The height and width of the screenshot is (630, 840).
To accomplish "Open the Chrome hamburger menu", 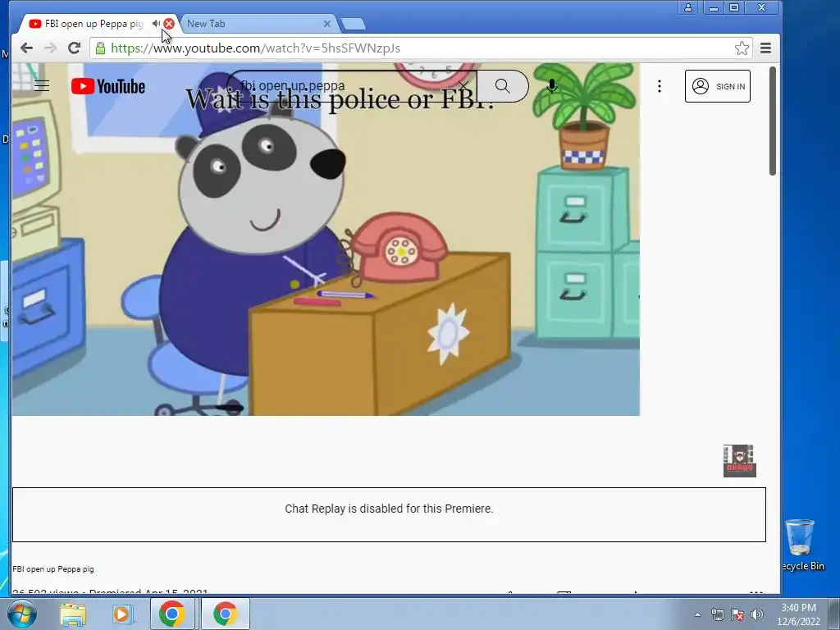I will pos(765,48).
